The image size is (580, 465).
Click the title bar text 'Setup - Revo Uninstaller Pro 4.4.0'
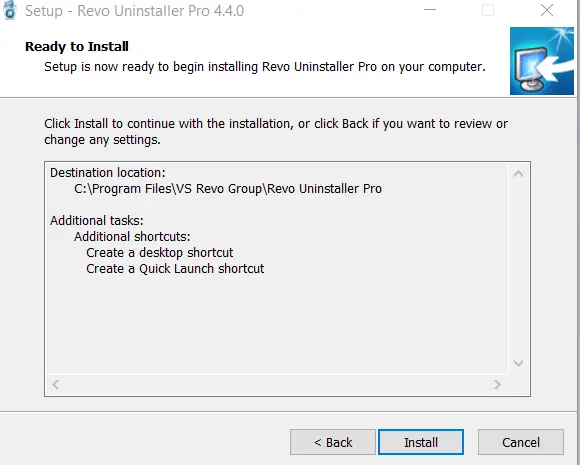[x=134, y=11]
